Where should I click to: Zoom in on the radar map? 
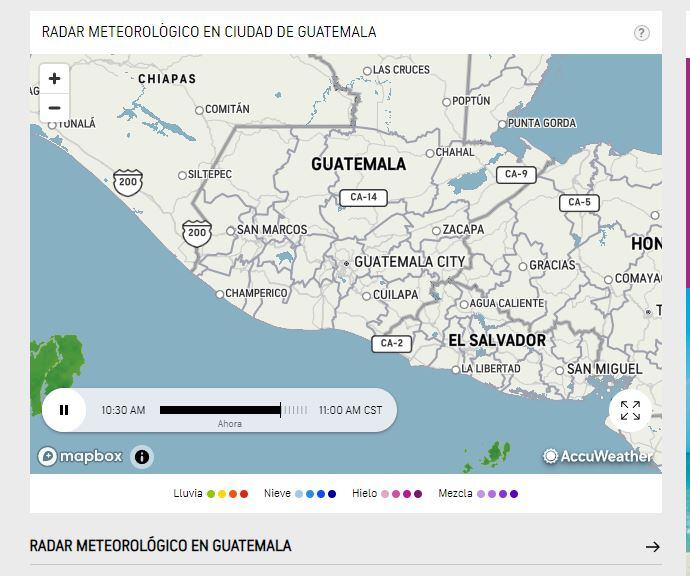click(x=54, y=78)
